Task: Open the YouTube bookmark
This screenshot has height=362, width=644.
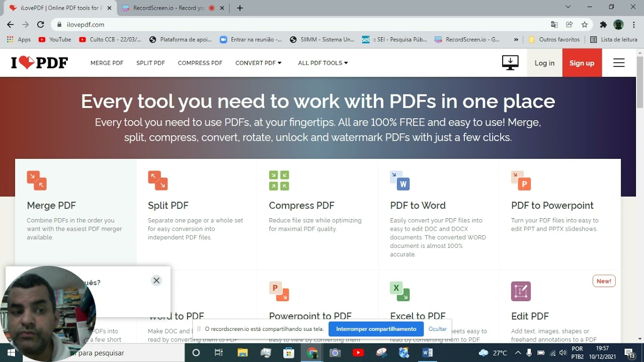Action: point(54,39)
